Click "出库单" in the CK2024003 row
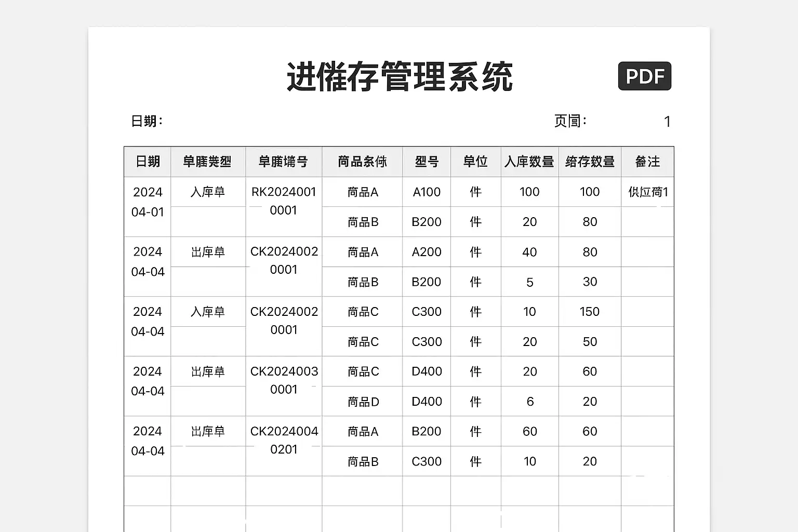This screenshot has height=532, width=798. [208, 371]
